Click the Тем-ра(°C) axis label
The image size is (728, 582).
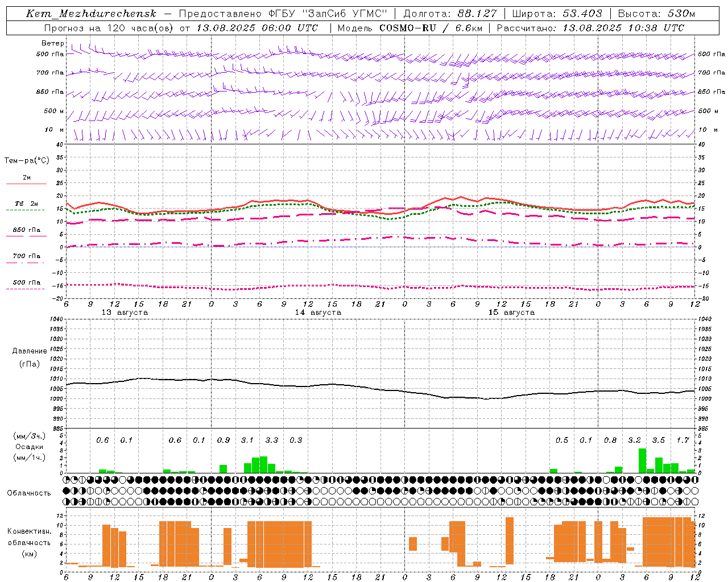pos(27,161)
